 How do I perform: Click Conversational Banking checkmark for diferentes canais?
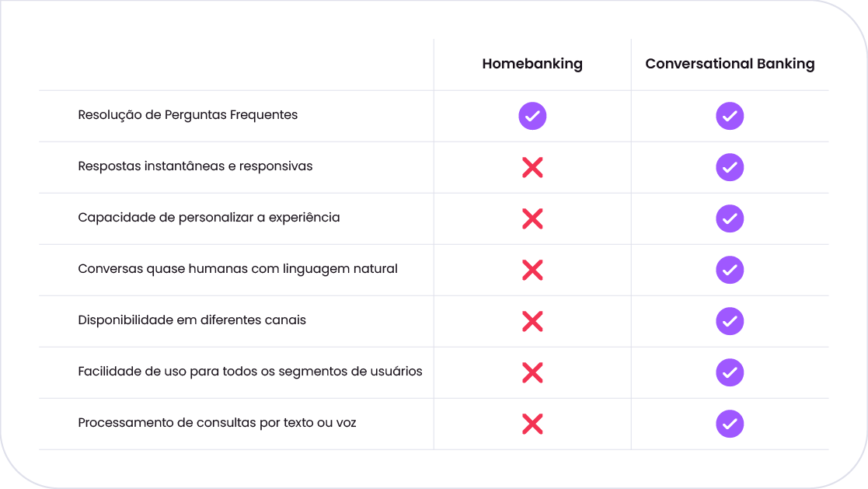click(730, 321)
